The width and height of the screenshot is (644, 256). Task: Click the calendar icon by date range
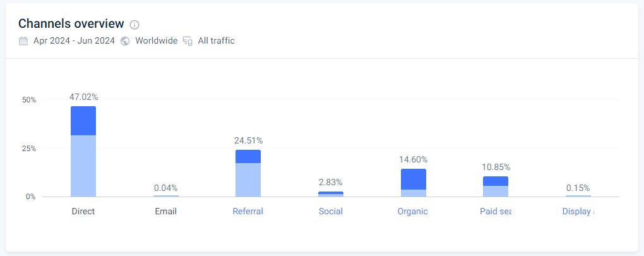[23, 41]
